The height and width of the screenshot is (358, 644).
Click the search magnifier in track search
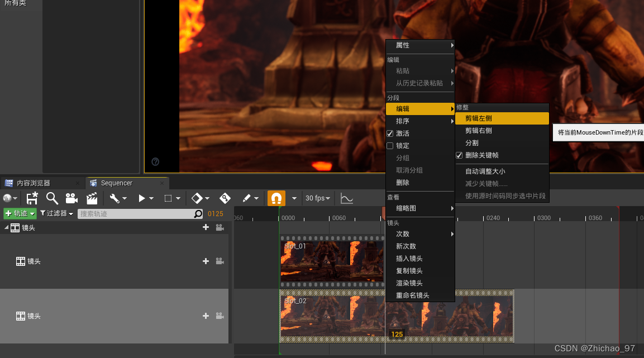198,213
